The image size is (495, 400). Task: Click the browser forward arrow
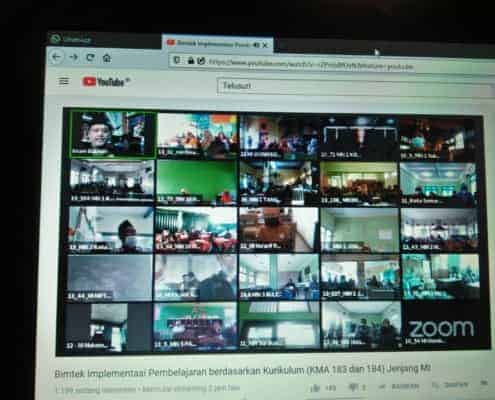(x=73, y=57)
